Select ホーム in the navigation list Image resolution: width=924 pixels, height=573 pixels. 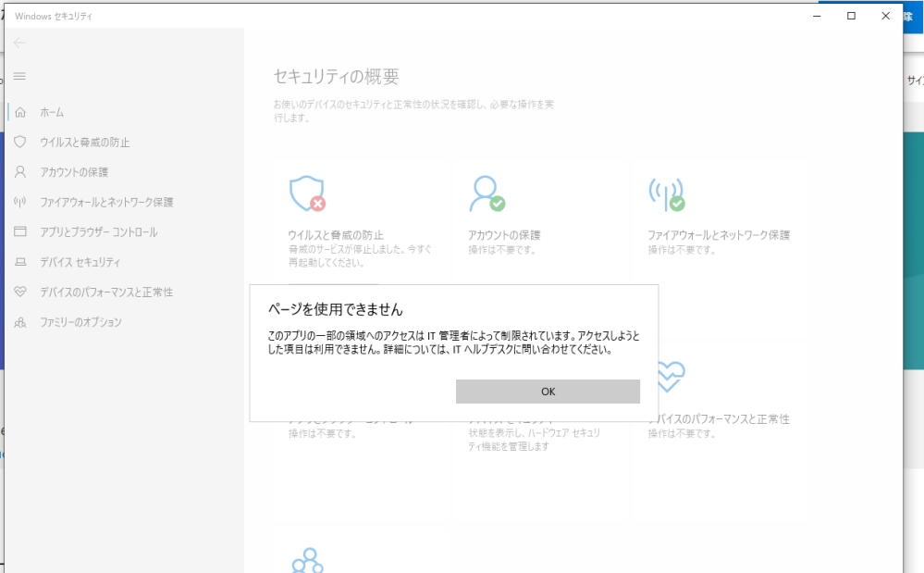(52, 112)
